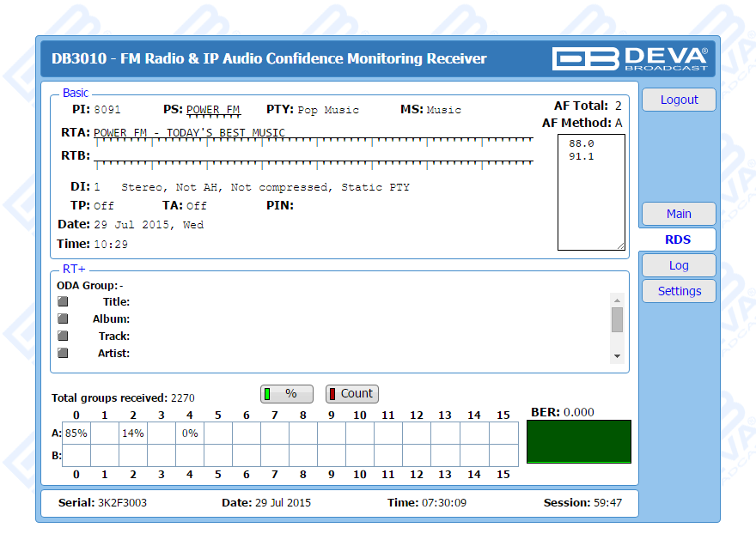This screenshot has height=558, width=756.
Task: Click the Artist indicator square in RT+
Action: pos(63,353)
